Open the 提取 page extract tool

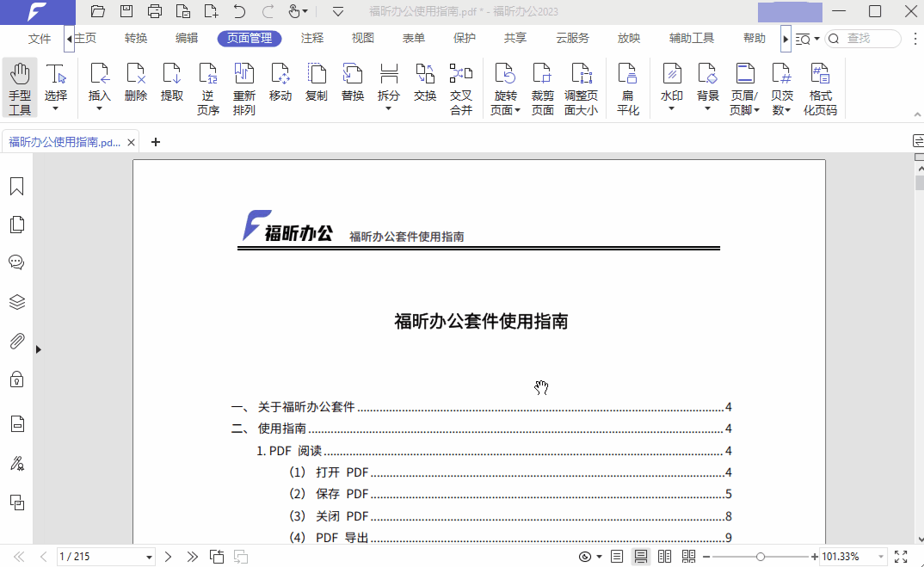[171, 83]
